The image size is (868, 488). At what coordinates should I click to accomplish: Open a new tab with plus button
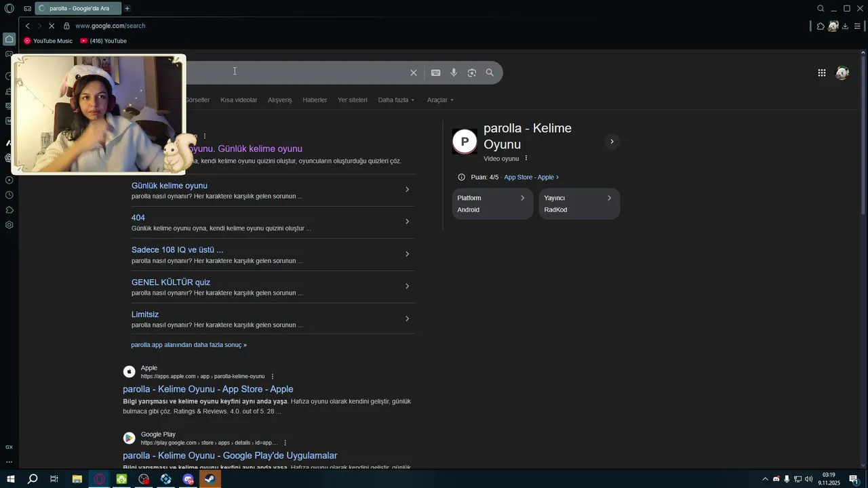(x=127, y=9)
